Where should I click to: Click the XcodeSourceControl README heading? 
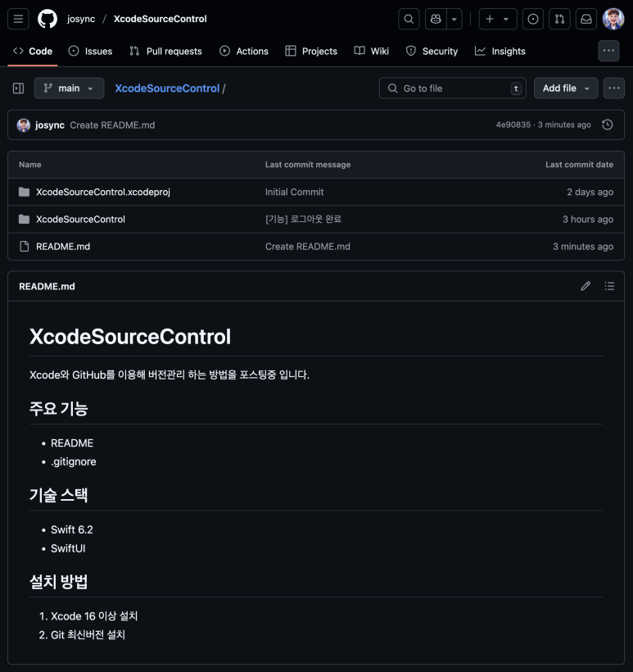click(x=129, y=337)
